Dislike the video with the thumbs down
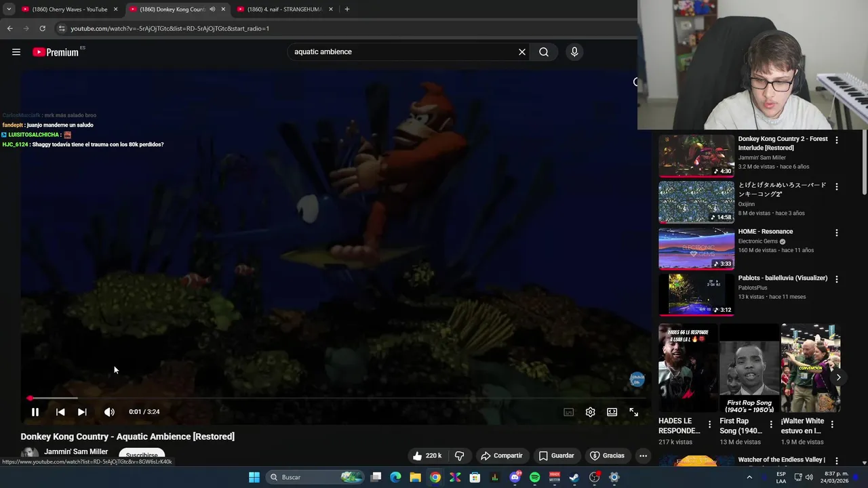The image size is (868, 488). pos(459,455)
